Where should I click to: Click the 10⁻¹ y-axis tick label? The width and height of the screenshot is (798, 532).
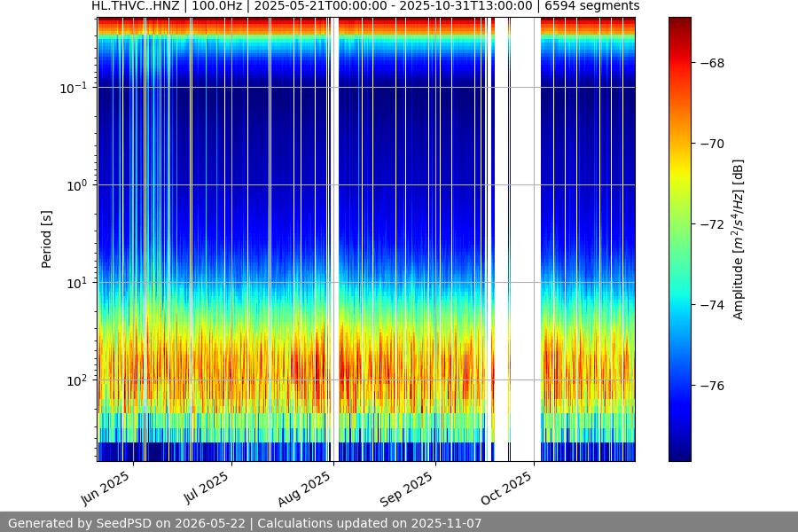[x=73, y=88]
